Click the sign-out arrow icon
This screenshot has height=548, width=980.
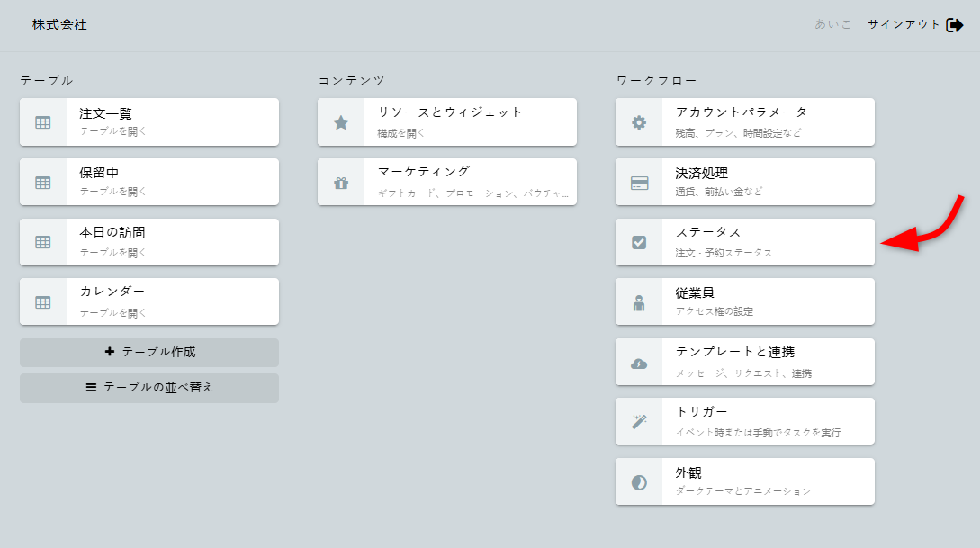click(x=955, y=25)
